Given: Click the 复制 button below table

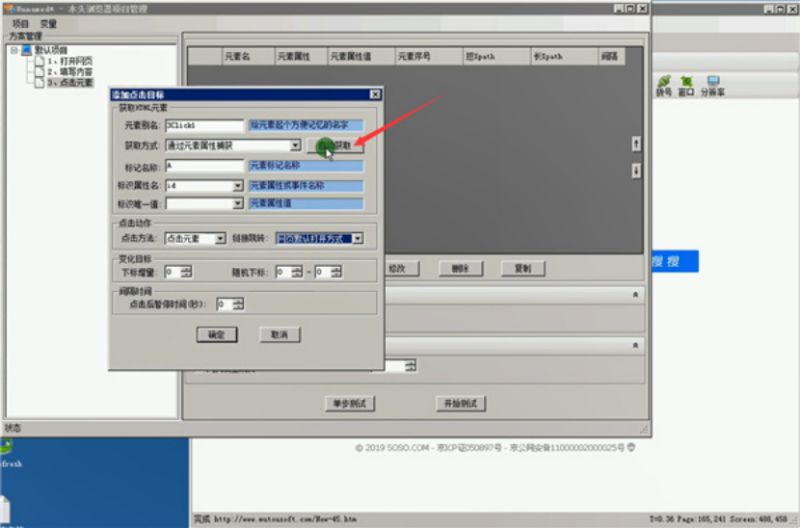Looking at the screenshot, I should pyautogui.click(x=523, y=268).
